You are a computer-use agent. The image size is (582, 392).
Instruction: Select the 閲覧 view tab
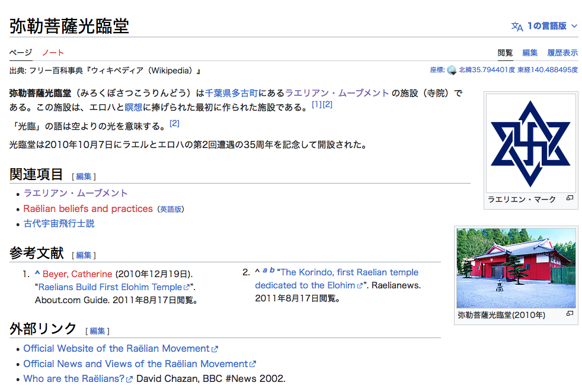pyautogui.click(x=505, y=53)
